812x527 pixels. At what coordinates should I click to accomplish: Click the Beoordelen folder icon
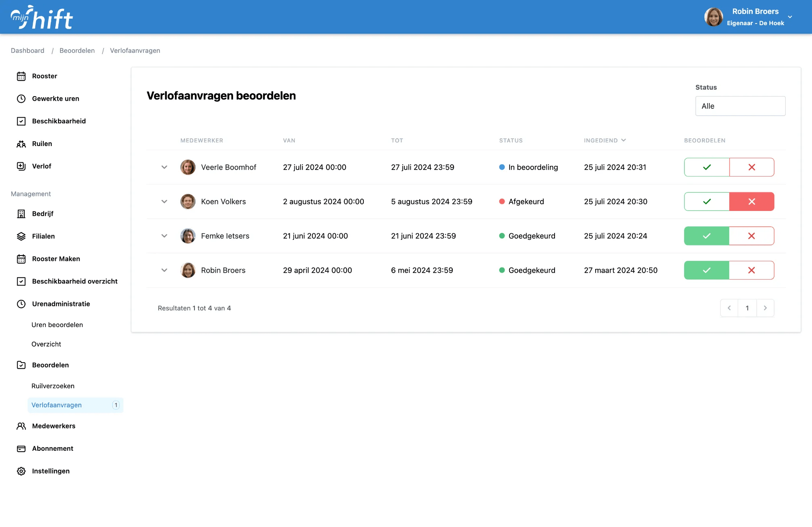(21, 365)
